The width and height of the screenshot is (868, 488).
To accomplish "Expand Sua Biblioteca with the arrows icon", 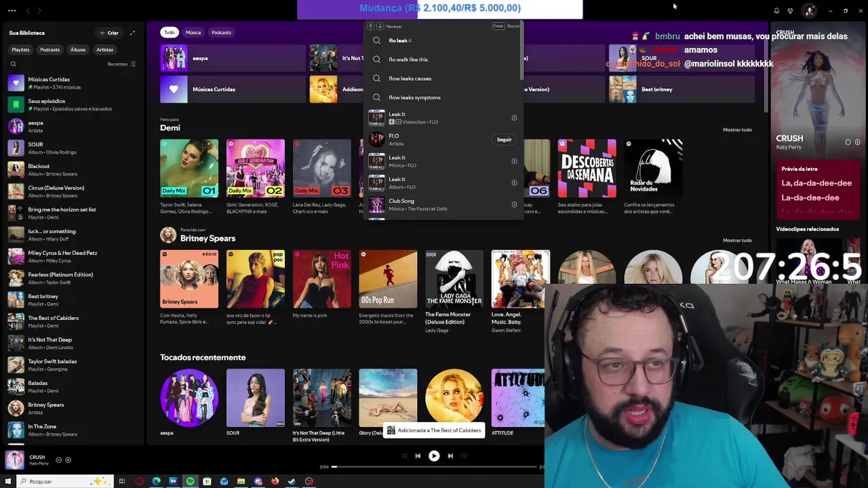I will coord(132,33).
